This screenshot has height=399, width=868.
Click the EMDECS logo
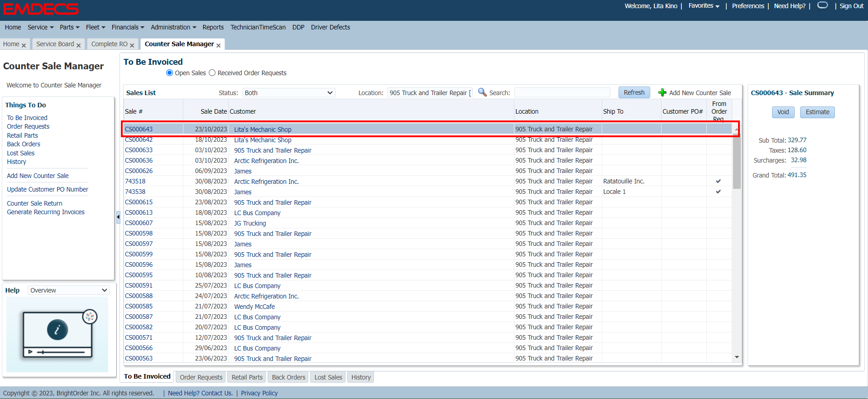coord(41,9)
